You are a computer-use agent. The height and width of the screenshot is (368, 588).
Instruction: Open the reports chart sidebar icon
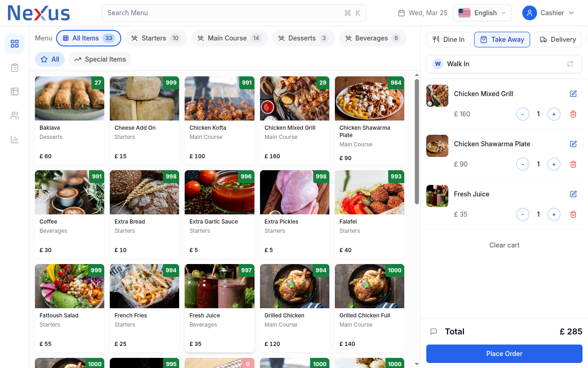click(x=15, y=139)
